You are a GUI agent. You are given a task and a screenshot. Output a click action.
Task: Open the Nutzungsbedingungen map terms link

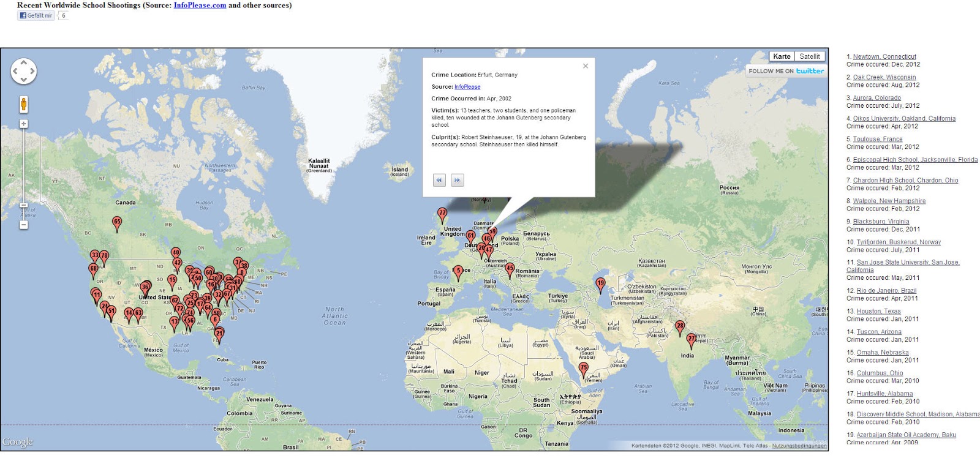tap(799, 446)
